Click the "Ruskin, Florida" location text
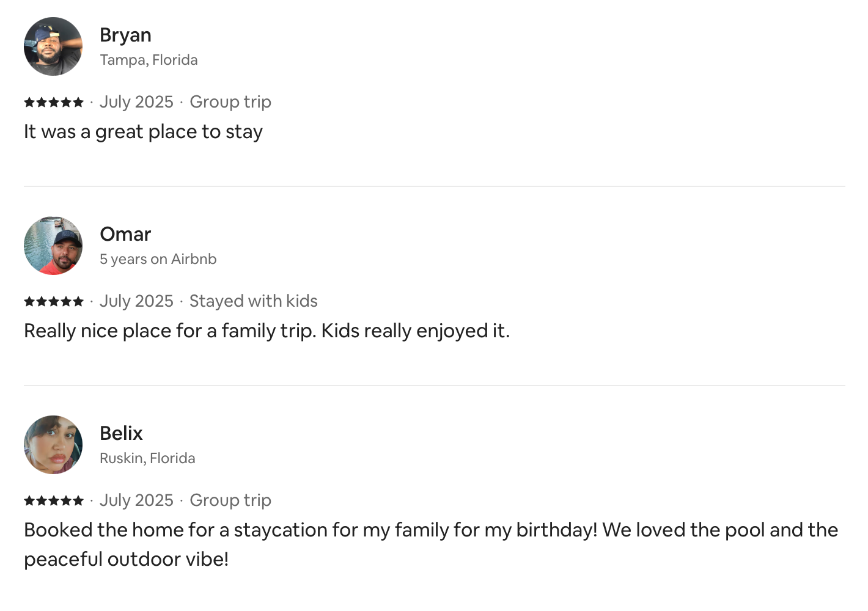Image resolution: width=868 pixels, height=611 pixels. [x=147, y=458]
